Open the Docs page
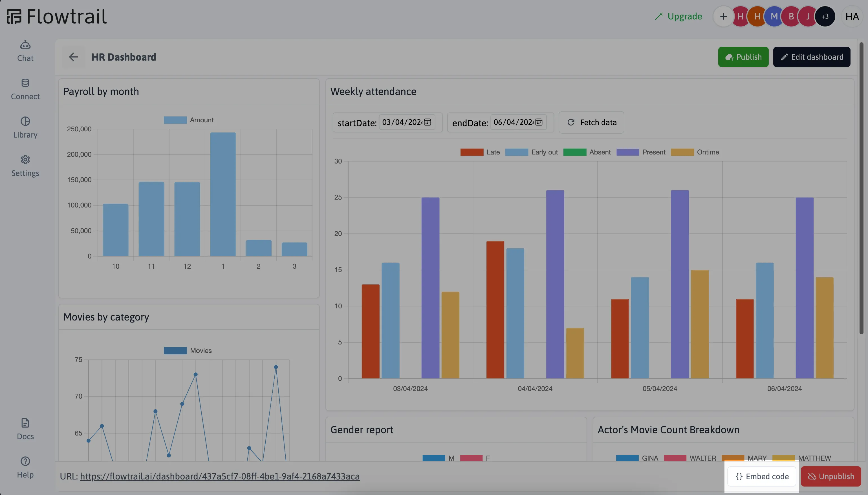The height and width of the screenshot is (495, 868). (25, 429)
